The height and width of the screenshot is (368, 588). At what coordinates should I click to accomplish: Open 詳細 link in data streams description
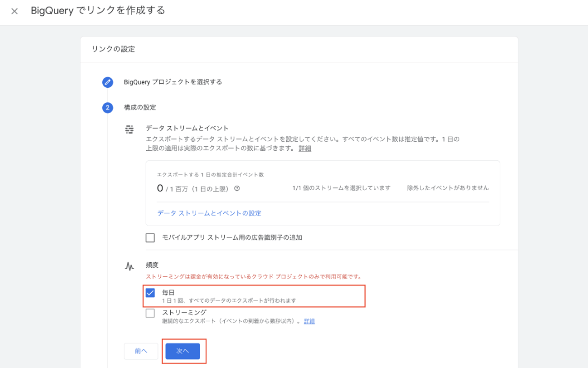305,149
